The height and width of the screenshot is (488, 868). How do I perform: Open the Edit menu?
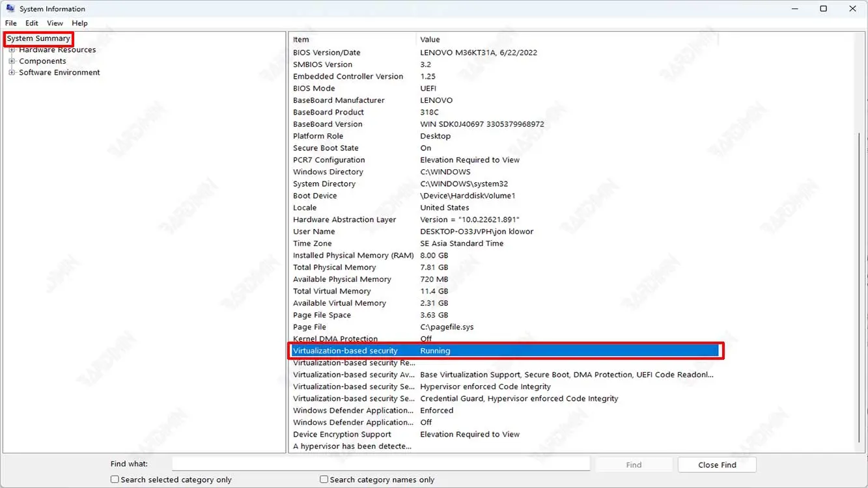click(32, 23)
